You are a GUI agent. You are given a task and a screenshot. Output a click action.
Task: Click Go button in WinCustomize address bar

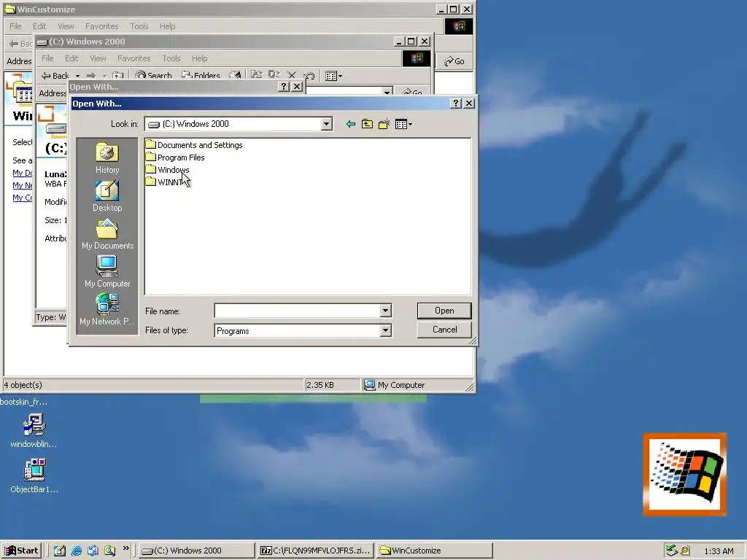click(454, 61)
